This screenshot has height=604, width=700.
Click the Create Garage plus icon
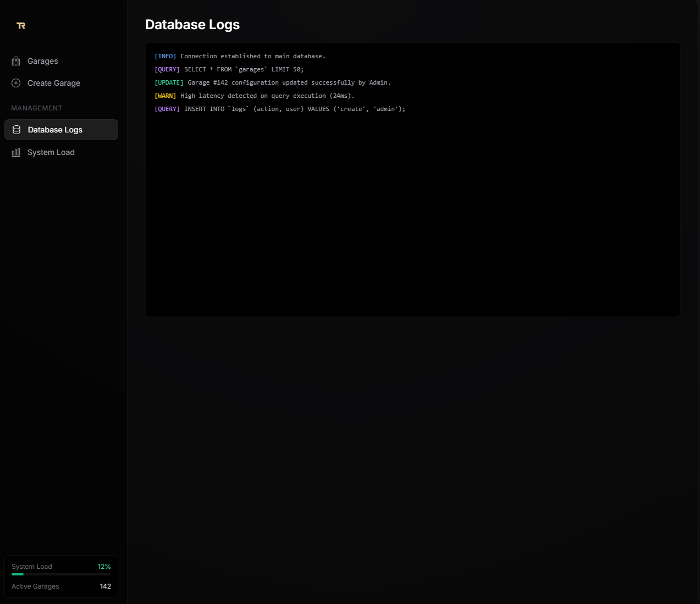pyautogui.click(x=16, y=83)
